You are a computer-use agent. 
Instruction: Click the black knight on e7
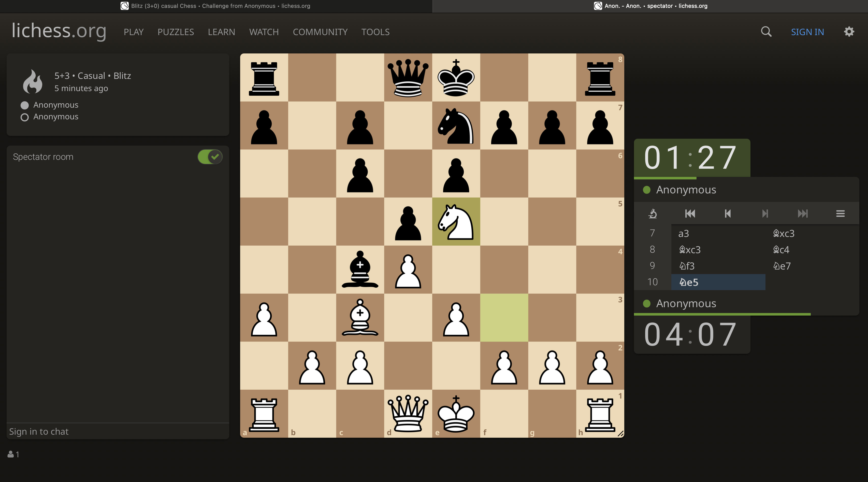(456, 125)
